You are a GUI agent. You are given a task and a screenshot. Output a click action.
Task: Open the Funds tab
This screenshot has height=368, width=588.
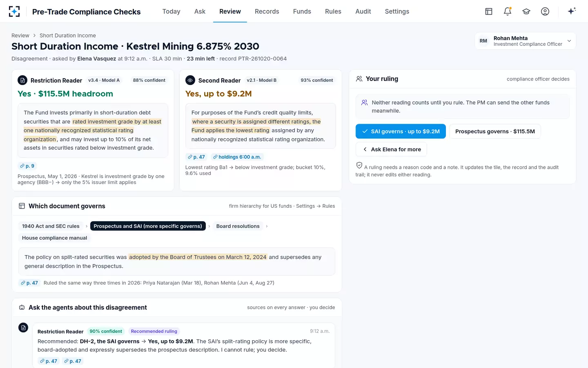pyautogui.click(x=302, y=11)
